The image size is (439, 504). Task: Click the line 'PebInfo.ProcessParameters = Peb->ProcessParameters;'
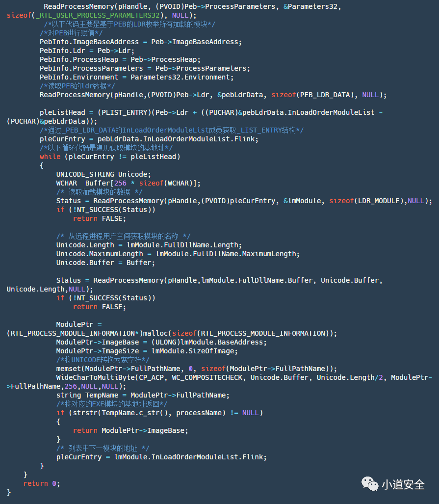(145, 69)
